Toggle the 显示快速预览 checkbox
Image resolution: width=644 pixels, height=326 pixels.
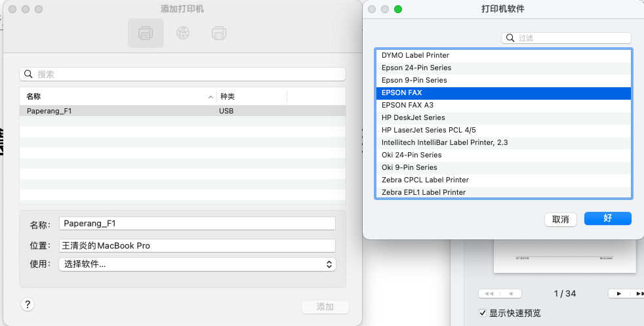coord(483,313)
